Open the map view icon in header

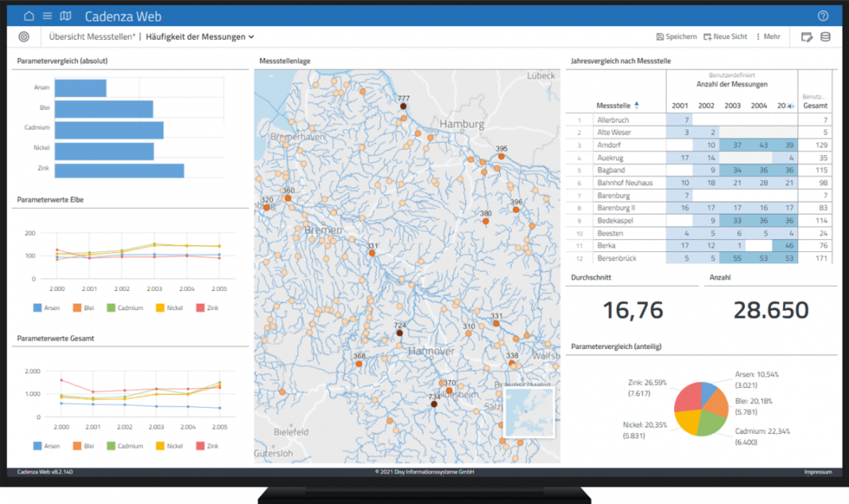pos(65,16)
